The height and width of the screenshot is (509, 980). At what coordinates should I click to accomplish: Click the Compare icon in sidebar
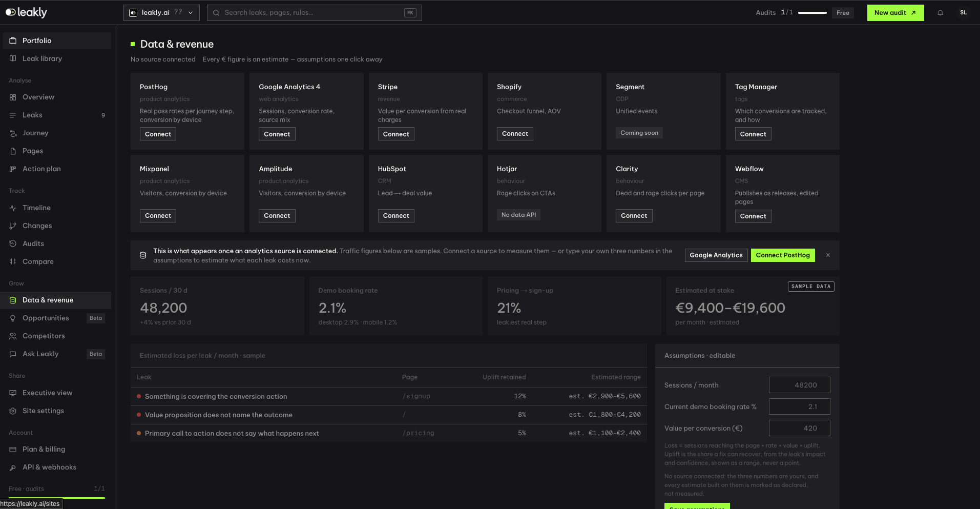(13, 261)
